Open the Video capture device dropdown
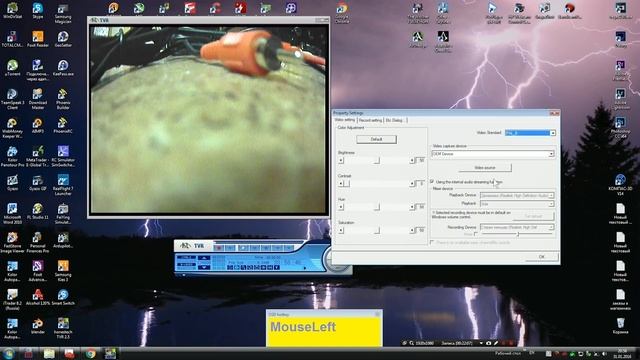 coord(493,154)
